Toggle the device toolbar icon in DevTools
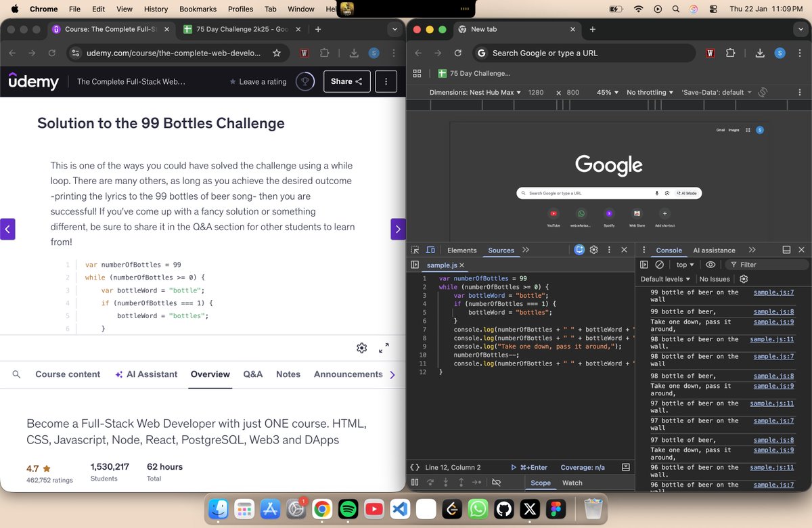The width and height of the screenshot is (812, 528). pos(430,250)
